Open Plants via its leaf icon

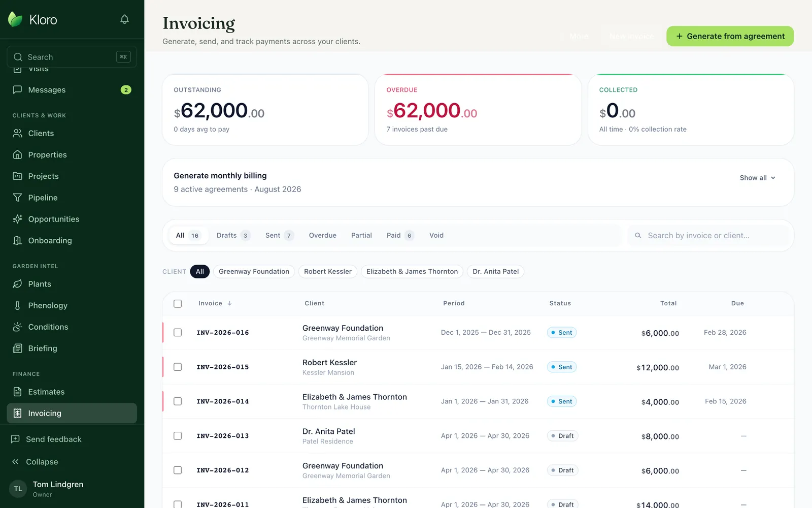[17, 284]
